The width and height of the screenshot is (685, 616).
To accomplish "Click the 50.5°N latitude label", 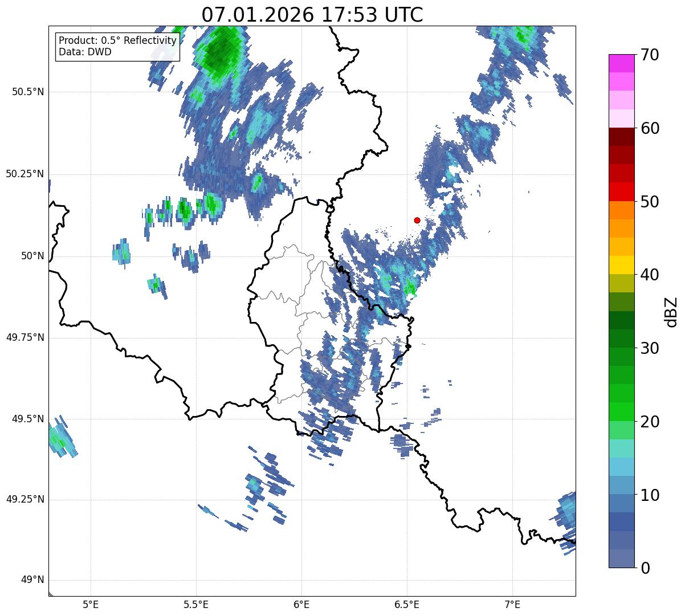I will point(28,92).
